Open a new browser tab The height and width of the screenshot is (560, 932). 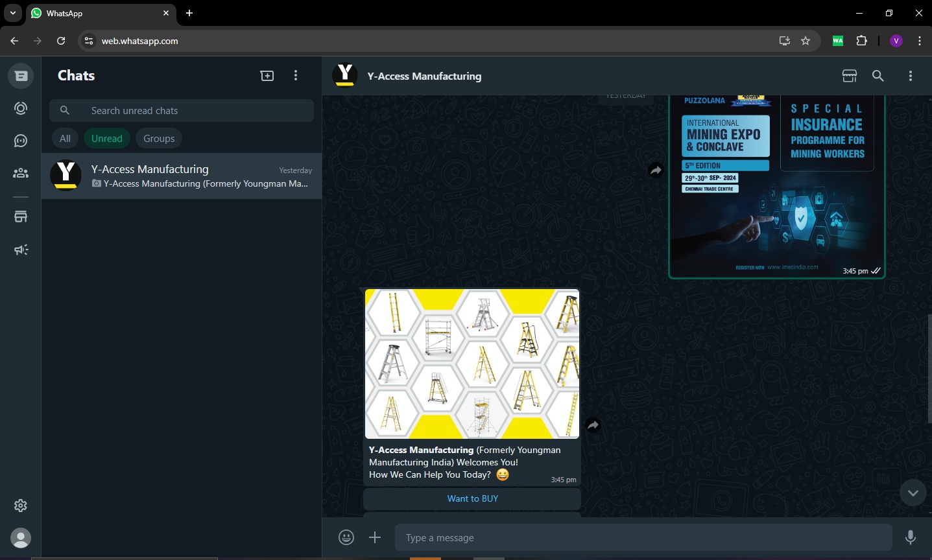pos(189,13)
